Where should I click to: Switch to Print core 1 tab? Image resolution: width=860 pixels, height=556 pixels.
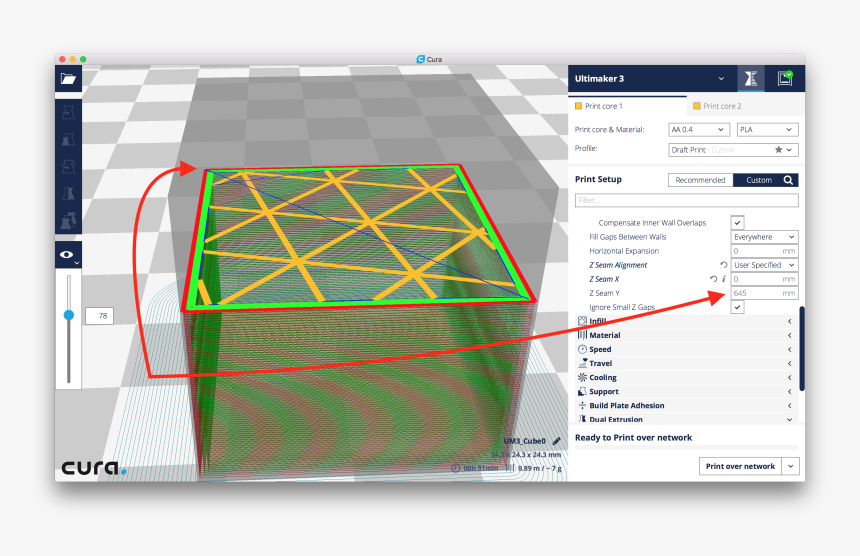pyautogui.click(x=627, y=106)
